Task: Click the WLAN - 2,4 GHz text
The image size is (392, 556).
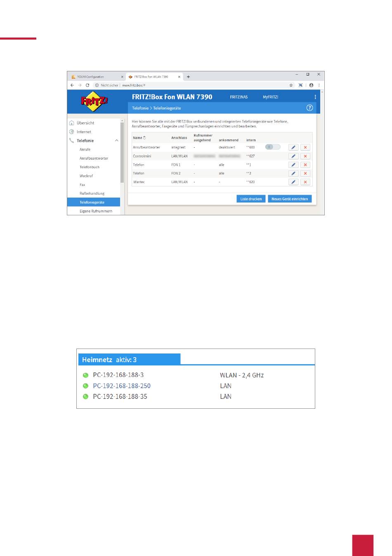Action: tap(242, 375)
